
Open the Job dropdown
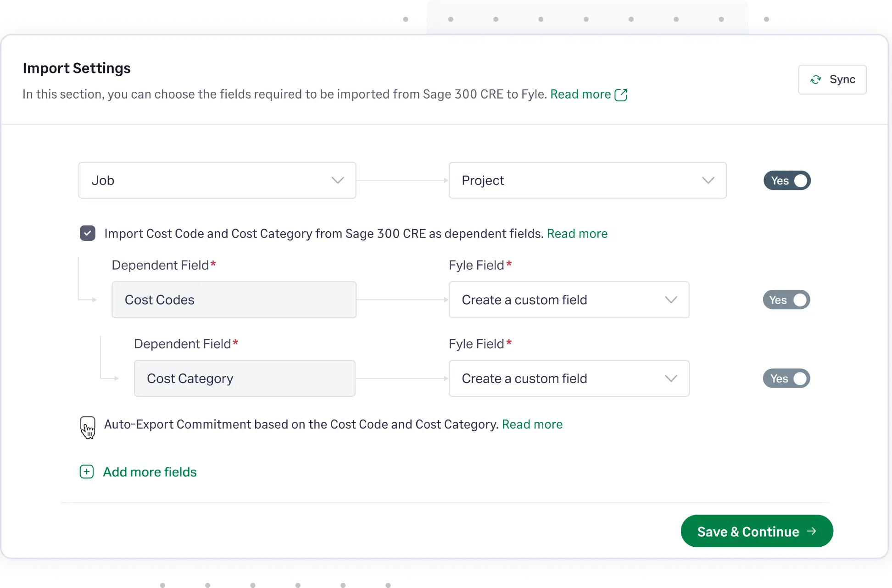click(x=217, y=180)
